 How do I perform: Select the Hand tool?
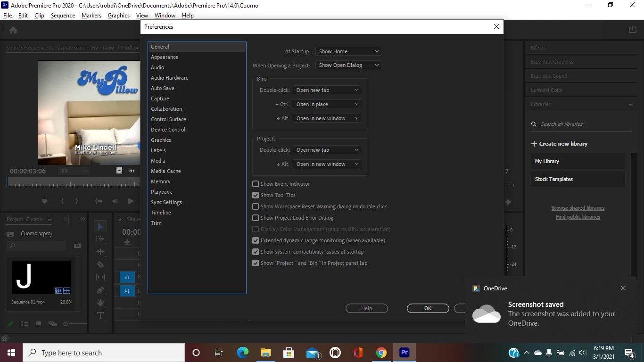(x=100, y=303)
